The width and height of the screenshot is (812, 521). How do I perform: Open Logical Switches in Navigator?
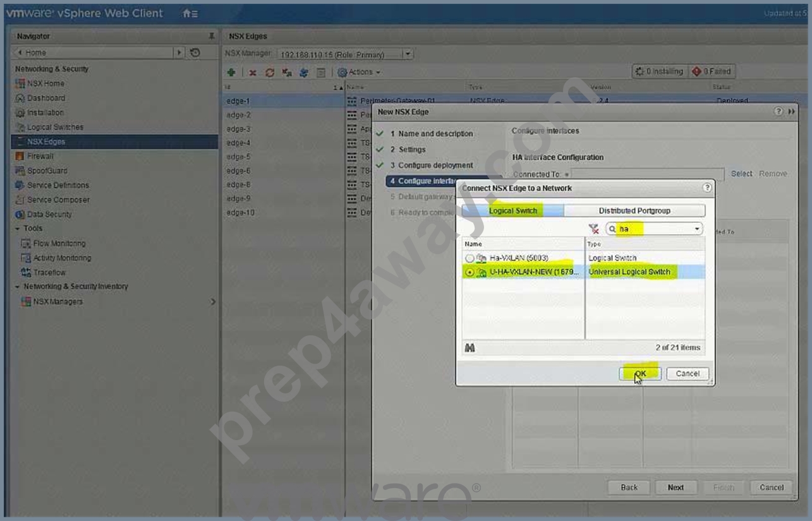coord(55,127)
